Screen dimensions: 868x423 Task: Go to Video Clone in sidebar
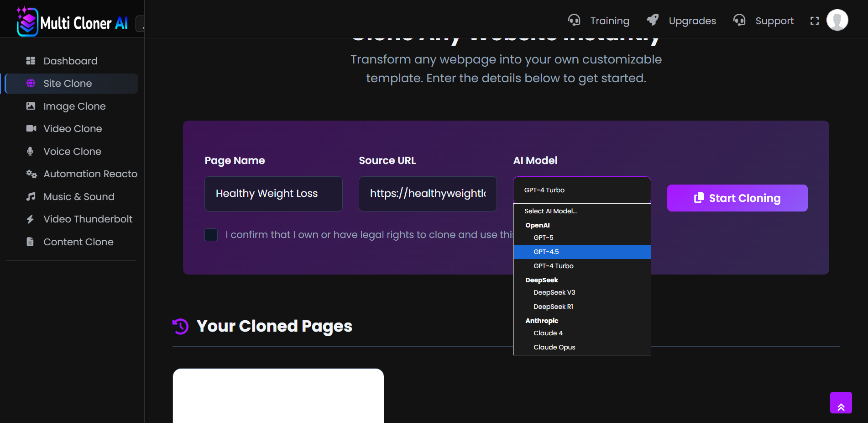pyautogui.click(x=73, y=129)
